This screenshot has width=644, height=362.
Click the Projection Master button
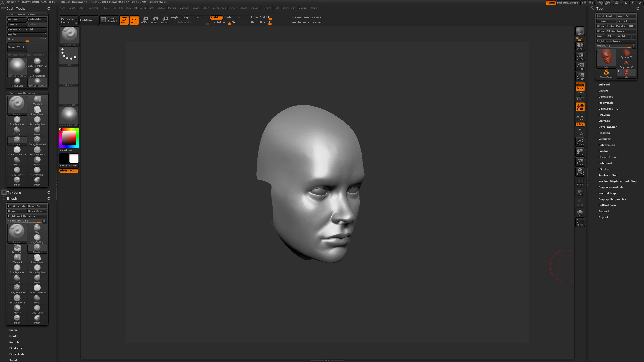coord(69,20)
